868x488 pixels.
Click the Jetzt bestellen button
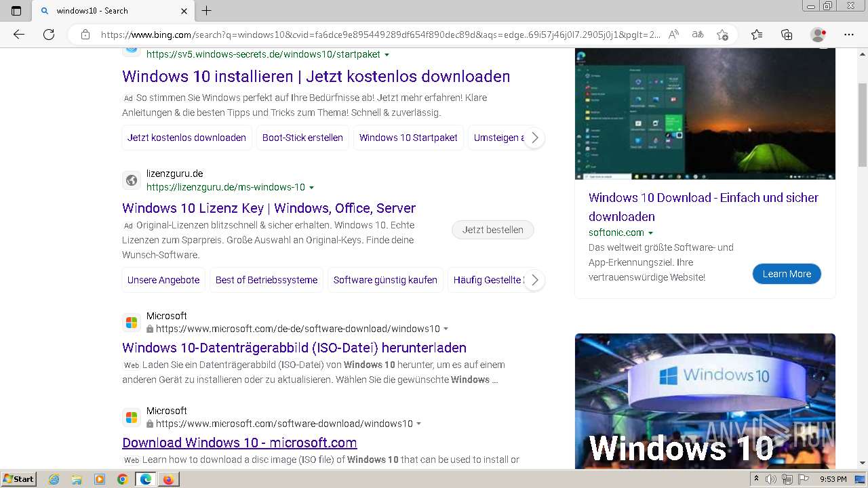(x=493, y=230)
